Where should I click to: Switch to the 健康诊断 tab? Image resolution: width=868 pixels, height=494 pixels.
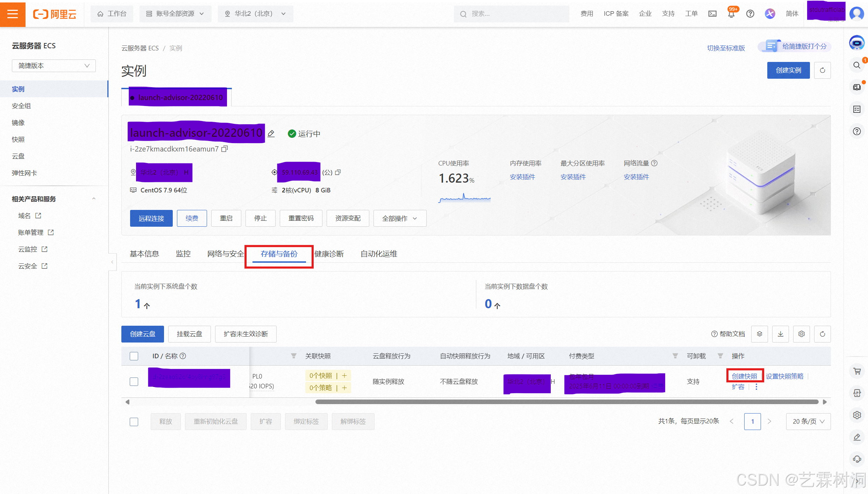click(329, 254)
